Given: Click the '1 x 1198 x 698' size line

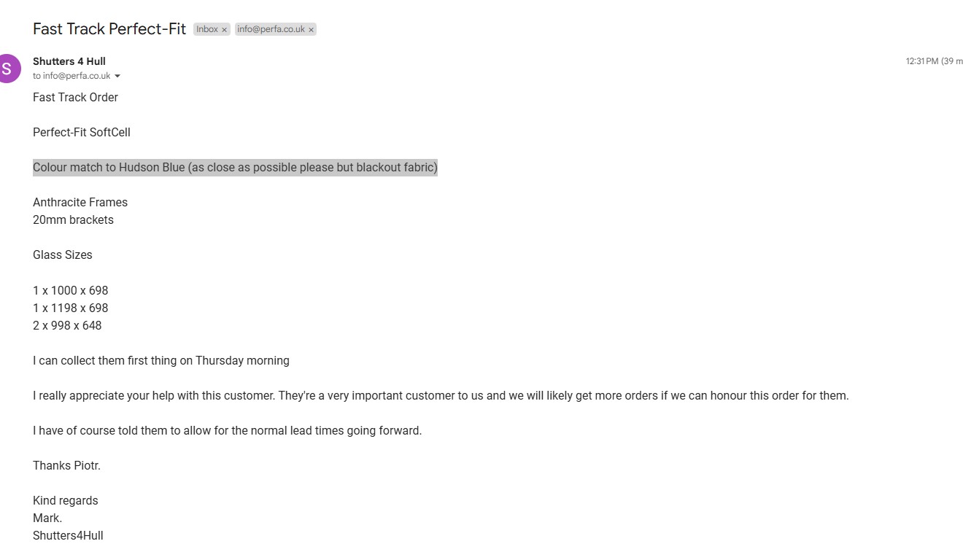Looking at the screenshot, I should (x=70, y=308).
